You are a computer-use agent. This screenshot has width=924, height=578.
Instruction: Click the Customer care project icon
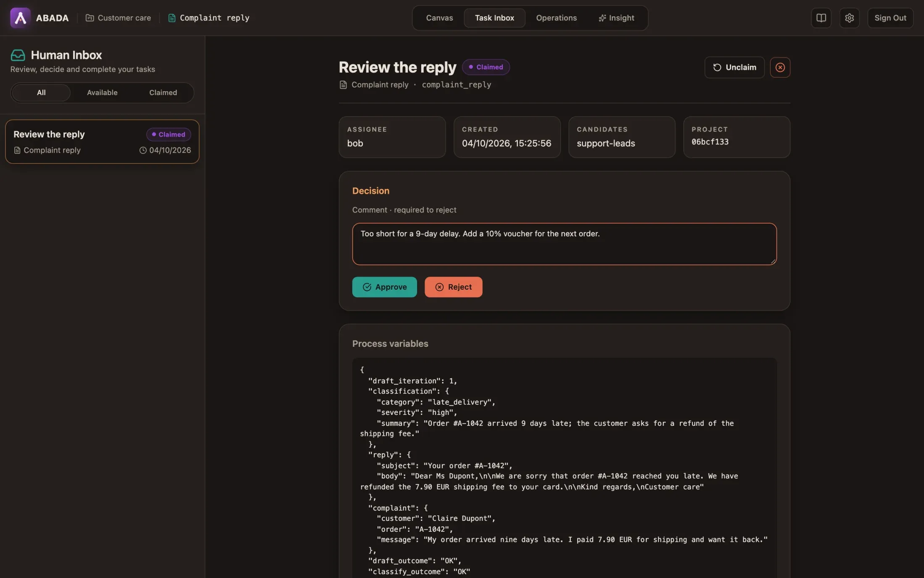point(89,18)
